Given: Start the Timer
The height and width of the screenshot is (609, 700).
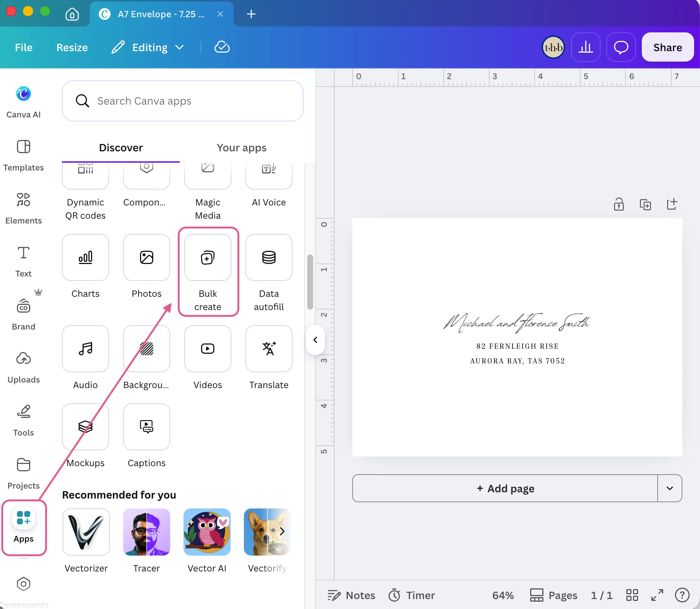Looking at the screenshot, I should click(412, 595).
